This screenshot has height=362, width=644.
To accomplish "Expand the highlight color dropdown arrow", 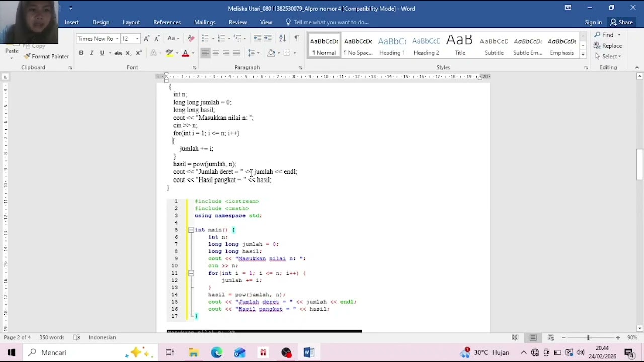I will pos(177,53).
